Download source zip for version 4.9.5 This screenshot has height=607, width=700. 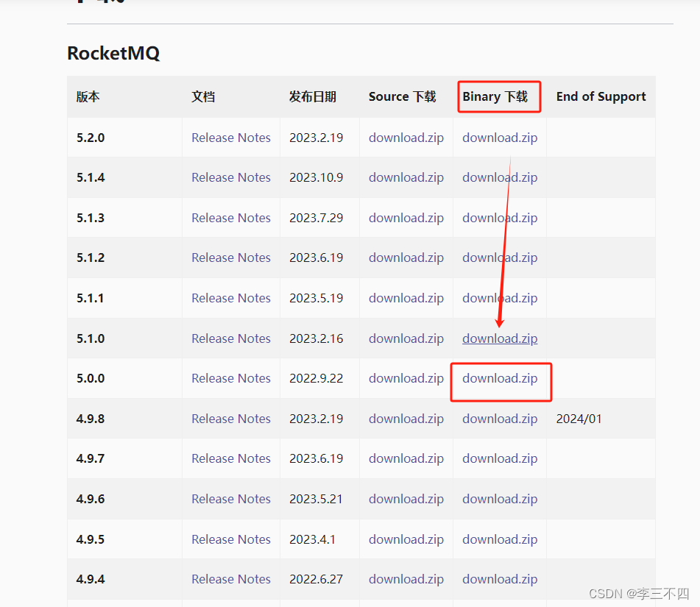pyautogui.click(x=406, y=539)
